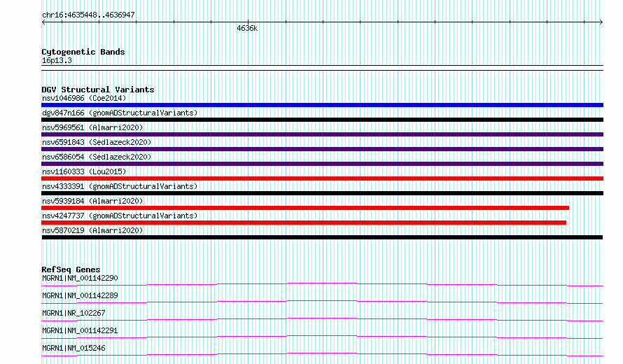Viewport: 623px width, 364px height.
Task: Click the nsv1046986 (Coe2014) label
Action: [84, 98]
